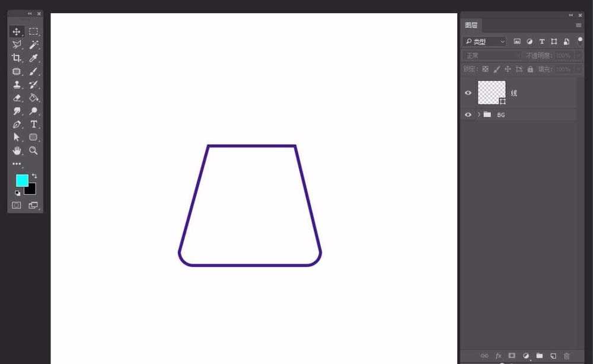The width and height of the screenshot is (593, 364).
Task: Select the 线 layer thumbnail
Action: (x=492, y=92)
